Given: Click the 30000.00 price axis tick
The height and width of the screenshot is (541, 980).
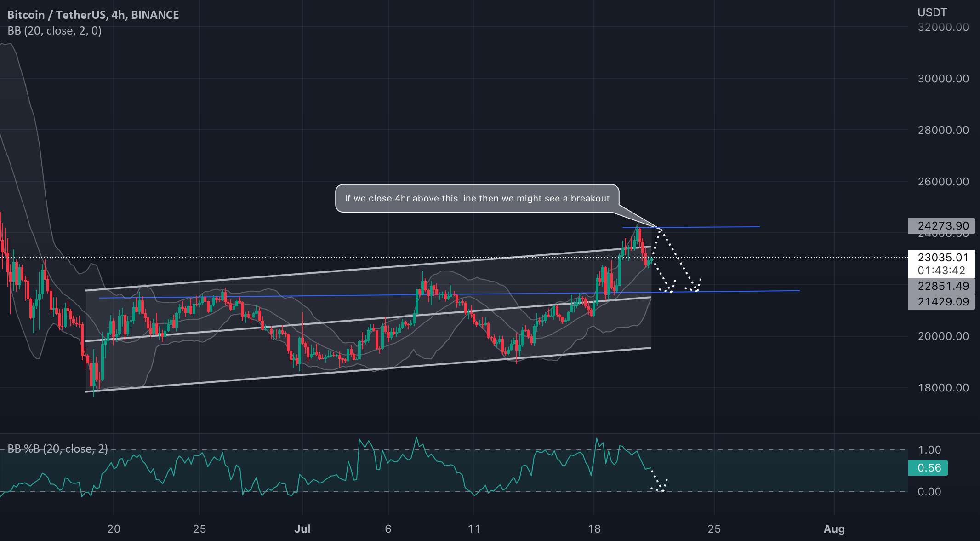Looking at the screenshot, I should pos(943,79).
